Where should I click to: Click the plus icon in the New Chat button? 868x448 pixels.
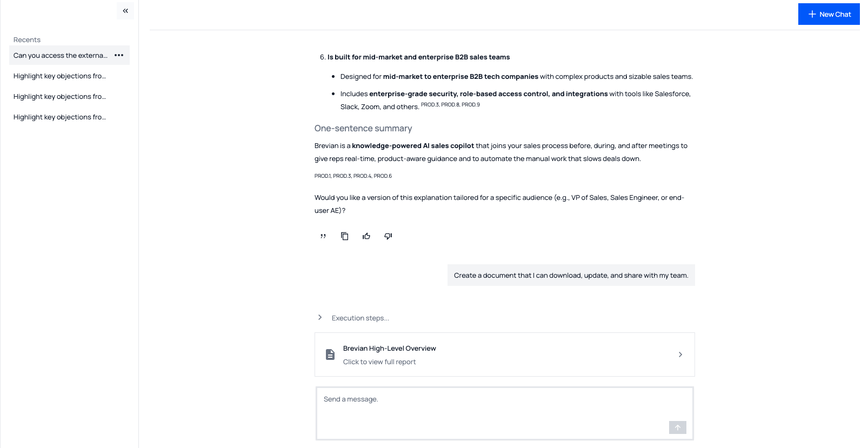coord(811,14)
